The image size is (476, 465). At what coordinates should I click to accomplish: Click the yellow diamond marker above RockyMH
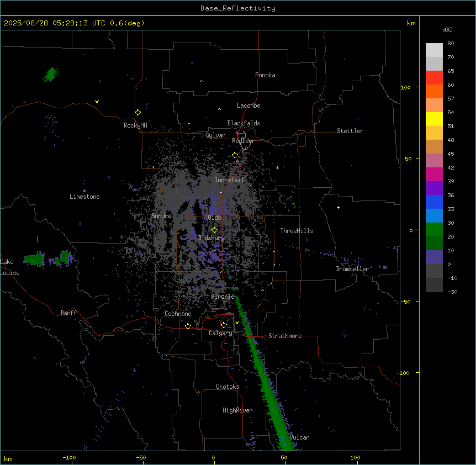137,113
